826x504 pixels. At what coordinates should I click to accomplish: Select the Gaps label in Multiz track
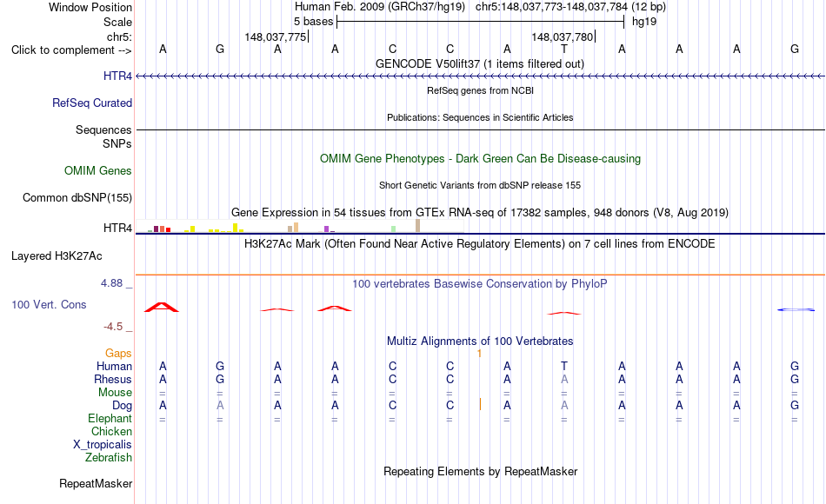click(x=118, y=354)
